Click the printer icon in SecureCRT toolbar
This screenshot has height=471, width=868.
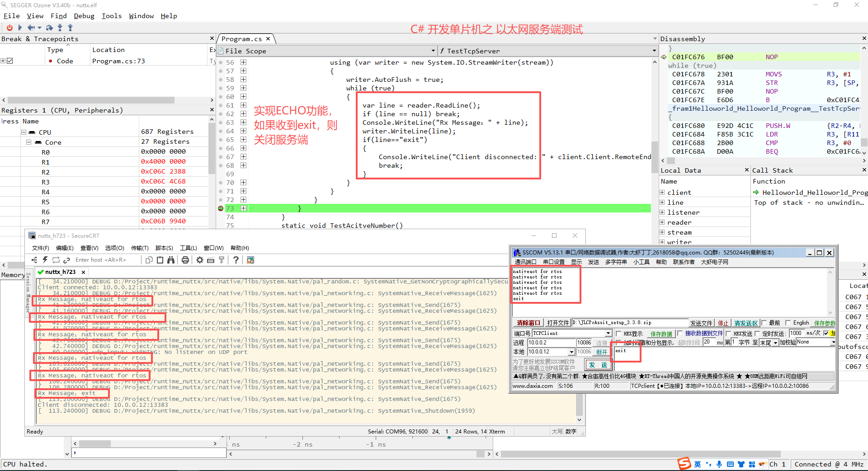[x=185, y=260]
